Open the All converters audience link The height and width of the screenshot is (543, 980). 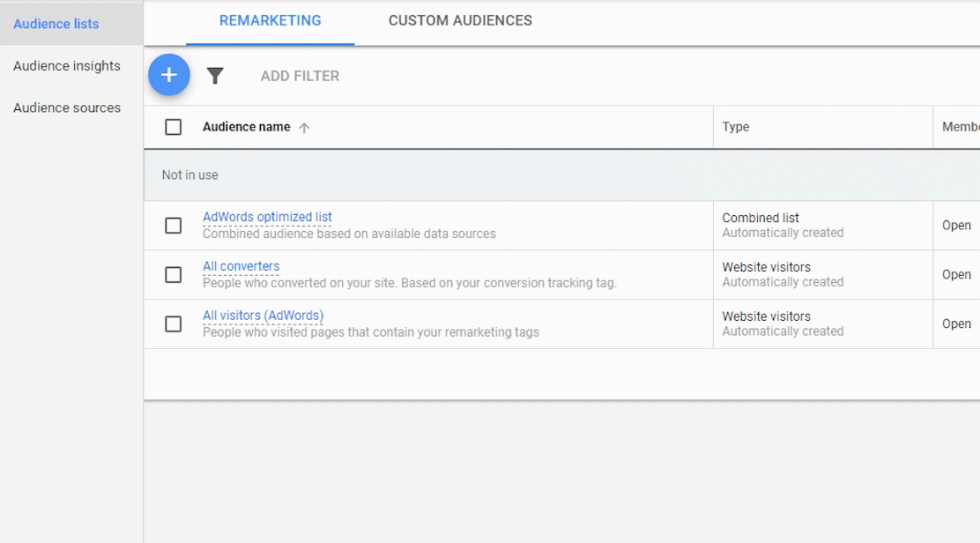[241, 266]
